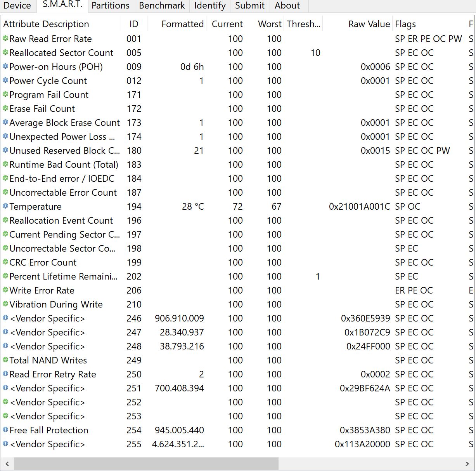Viewport: 476px width, 471px height.
Task: Select Temperature current value 72
Action: (238, 207)
